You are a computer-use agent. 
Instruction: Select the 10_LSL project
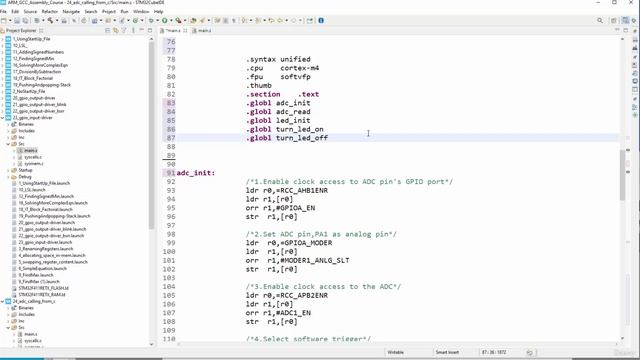(x=20, y=46)
